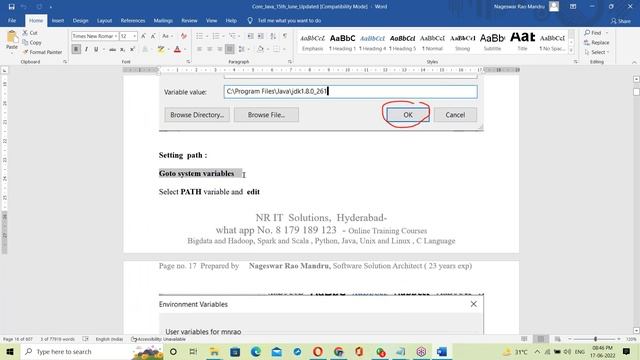The height and width of the screenshot is (360, 640).
Task: Switch to the Design tab
Action: 80,20
